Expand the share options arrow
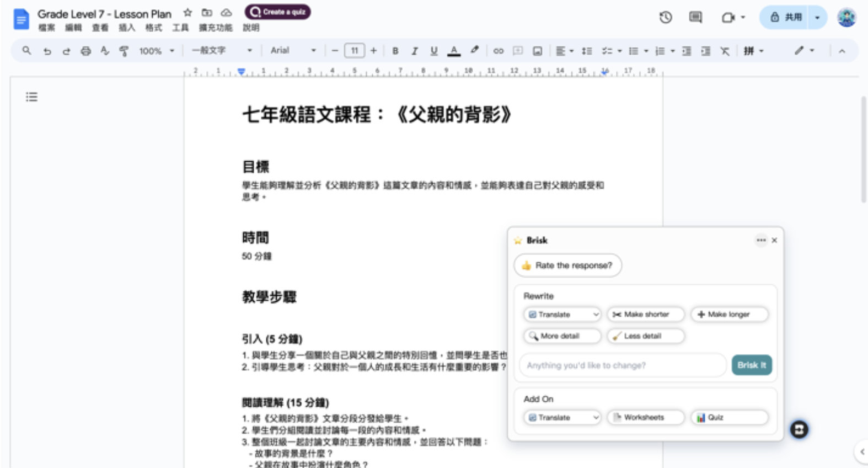 pyautogui.click(x=817, y=18)
